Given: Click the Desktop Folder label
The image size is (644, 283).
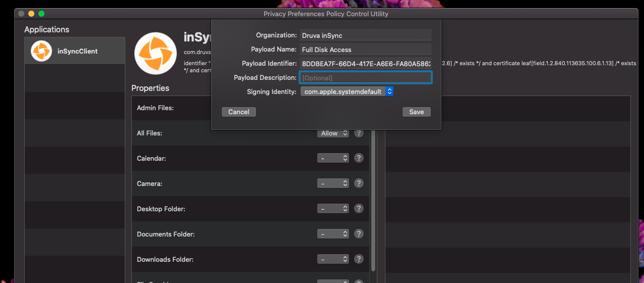Looking at the screenshot, I should point(162,209).
